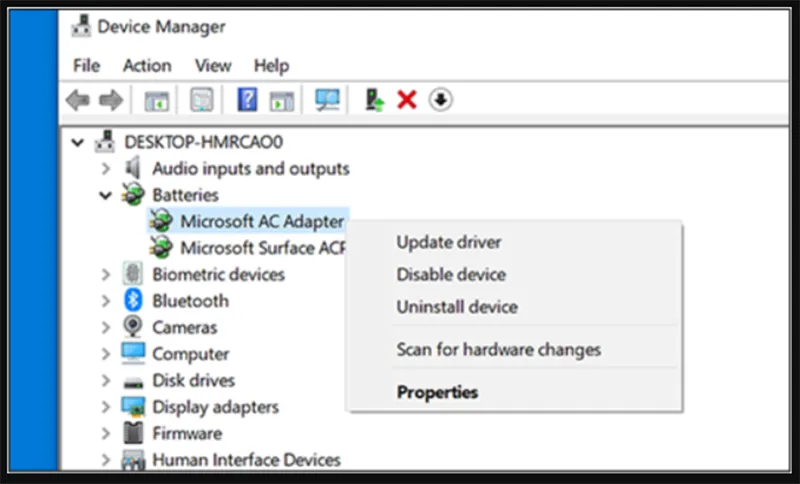This screenshot has width=800, height=484.
Task: Click Update device driver toolbar icon
Action: [x=374, y=100]
